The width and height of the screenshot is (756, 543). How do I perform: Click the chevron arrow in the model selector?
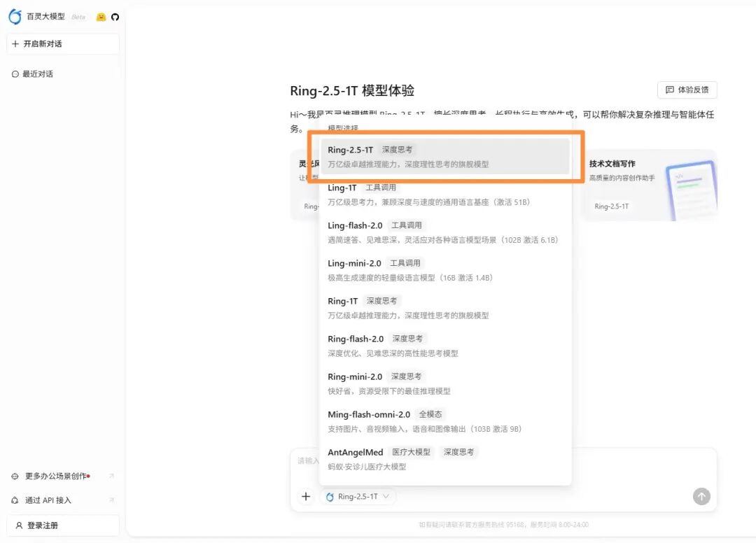tap(386, 496)
